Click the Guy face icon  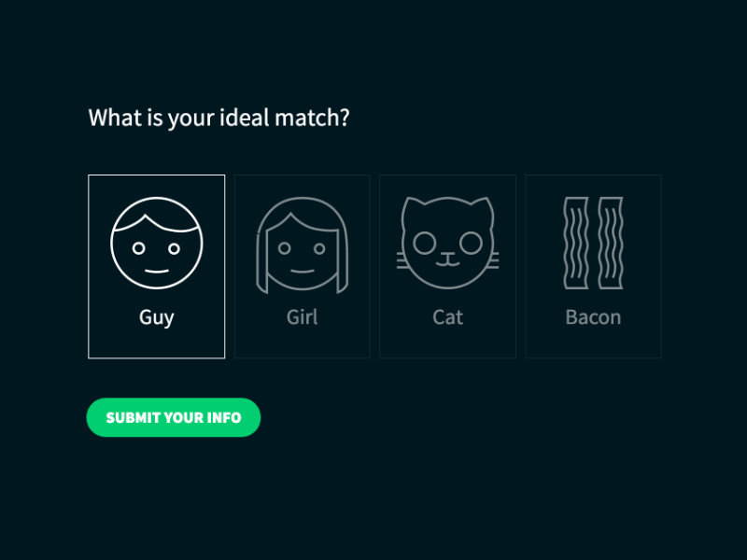tap(156, 243)
